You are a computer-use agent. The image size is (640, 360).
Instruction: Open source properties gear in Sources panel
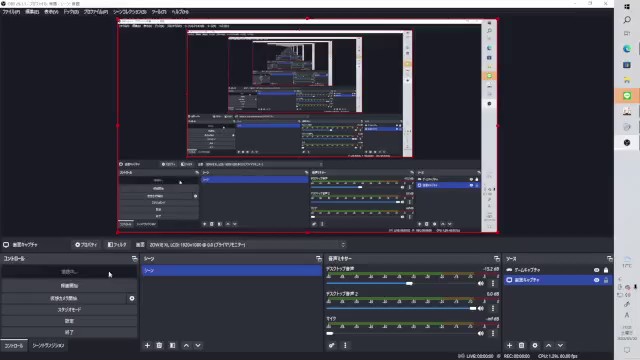[x=535, y=345]
